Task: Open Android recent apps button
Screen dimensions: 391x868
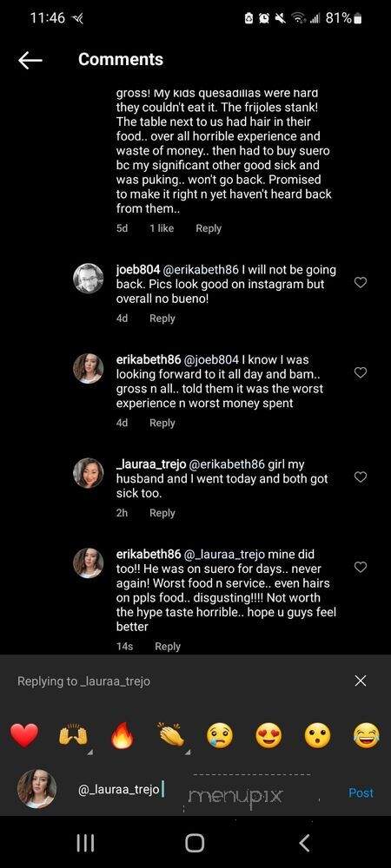Action: pos(85,843)
